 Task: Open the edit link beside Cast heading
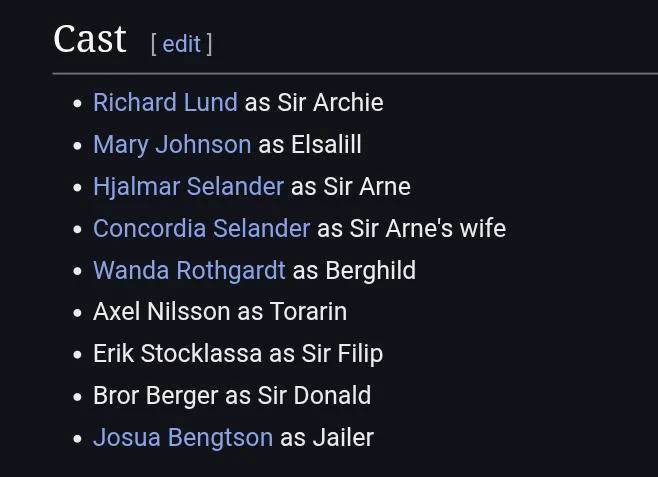click(x=181, y=44)
